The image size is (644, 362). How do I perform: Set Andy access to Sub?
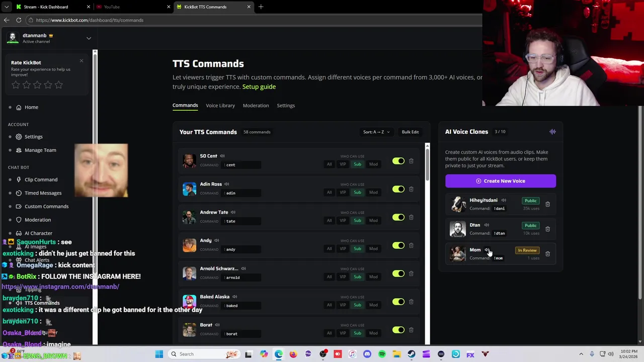tap(357, 249)
